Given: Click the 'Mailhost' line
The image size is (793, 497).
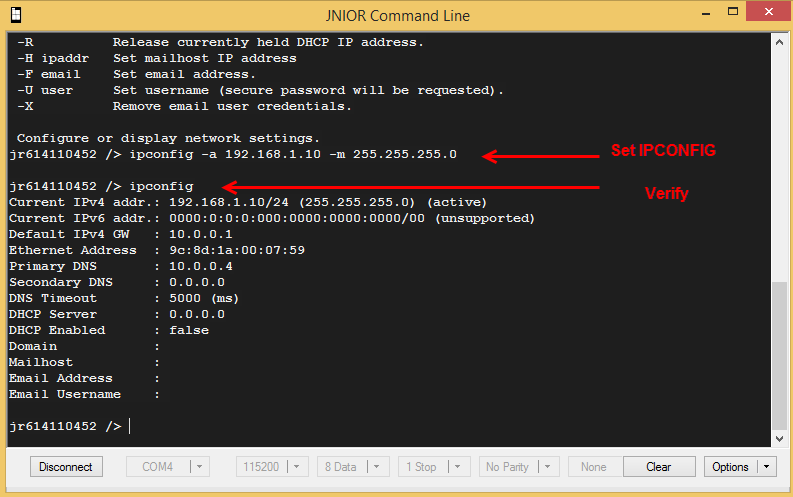Looking at the screenshot, I should coord(84,363).
